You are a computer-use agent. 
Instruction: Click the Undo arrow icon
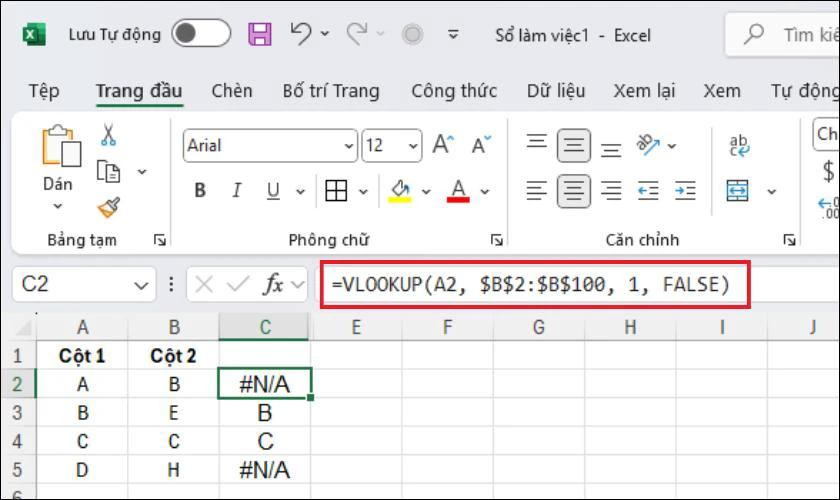tap(301, 34)
